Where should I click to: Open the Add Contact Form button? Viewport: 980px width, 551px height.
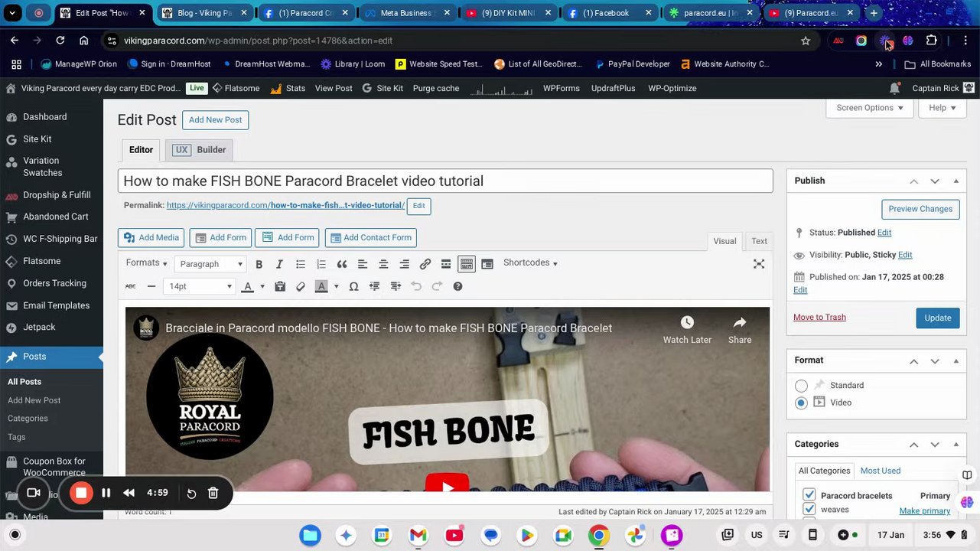370,238
